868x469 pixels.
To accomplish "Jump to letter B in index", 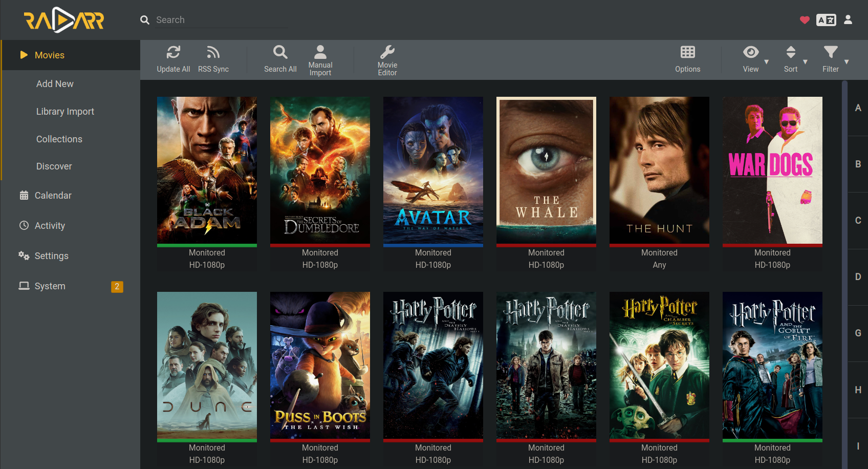I will click(858, 164).
